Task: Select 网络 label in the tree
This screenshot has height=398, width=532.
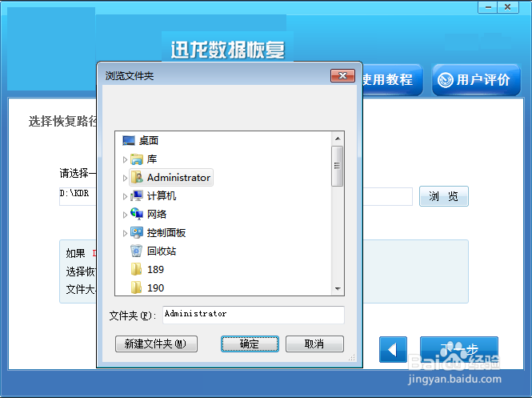Action: [x=157, y=215]
